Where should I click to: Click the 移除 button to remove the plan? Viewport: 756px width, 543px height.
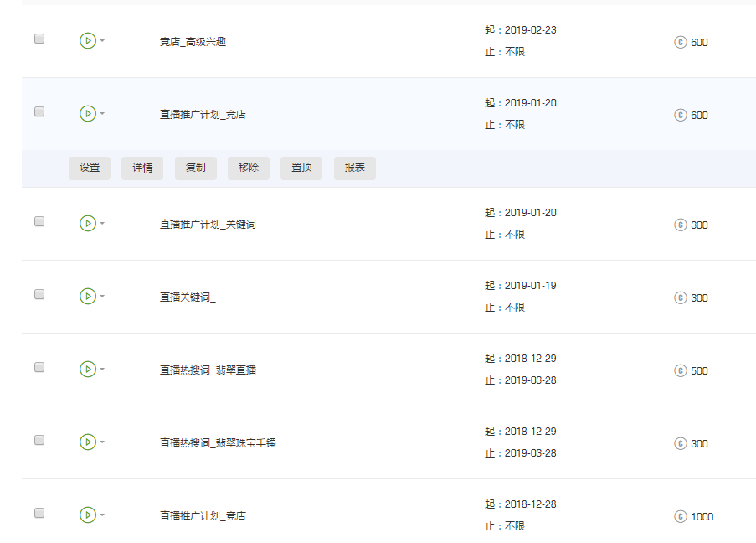point(249,168)
